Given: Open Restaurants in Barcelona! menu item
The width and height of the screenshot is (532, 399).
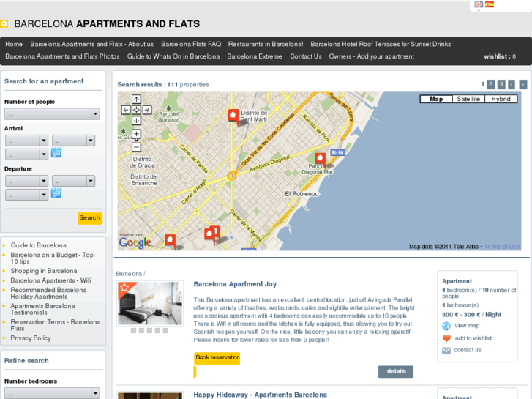Looking at the screenshot, I should [x=266, y=44].
